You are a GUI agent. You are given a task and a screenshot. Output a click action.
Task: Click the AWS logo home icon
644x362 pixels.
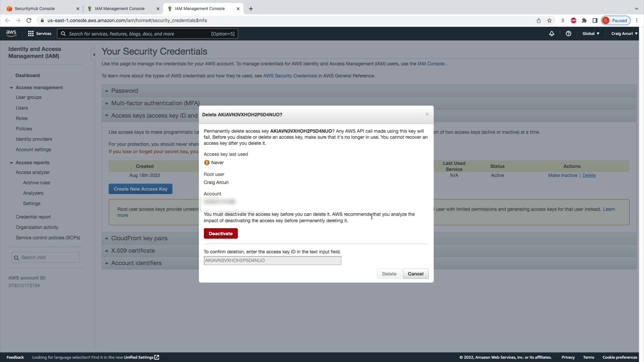11,34
